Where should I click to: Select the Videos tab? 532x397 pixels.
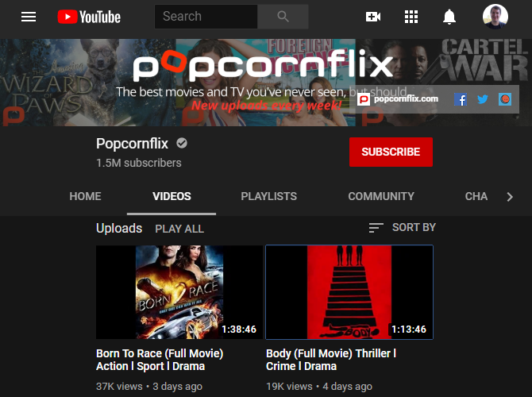coord(172,196)
